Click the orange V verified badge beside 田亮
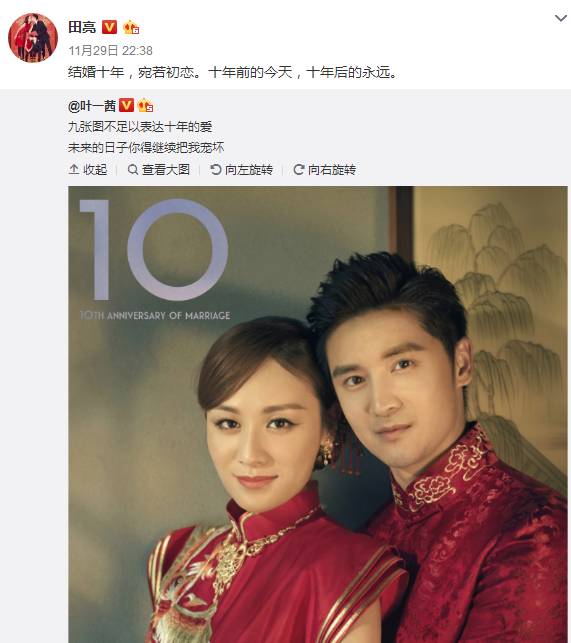 (x=109, y=27)
